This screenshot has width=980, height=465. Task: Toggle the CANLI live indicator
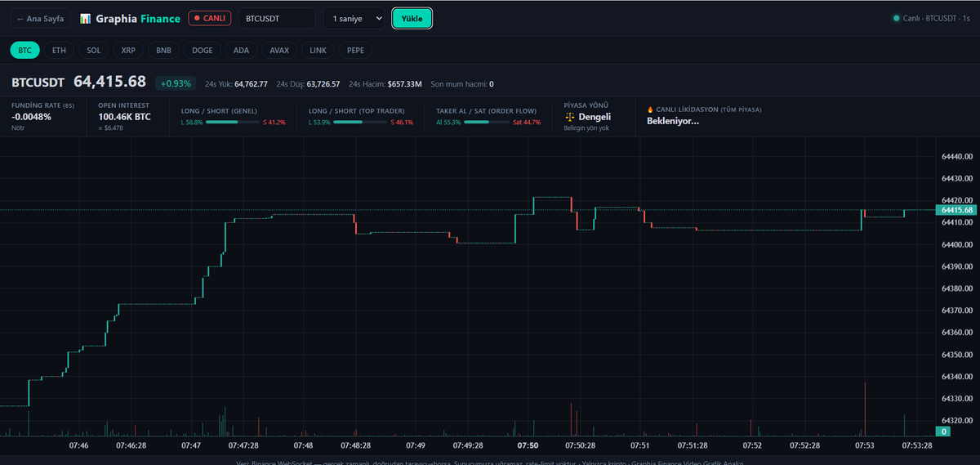click(209, 18)
